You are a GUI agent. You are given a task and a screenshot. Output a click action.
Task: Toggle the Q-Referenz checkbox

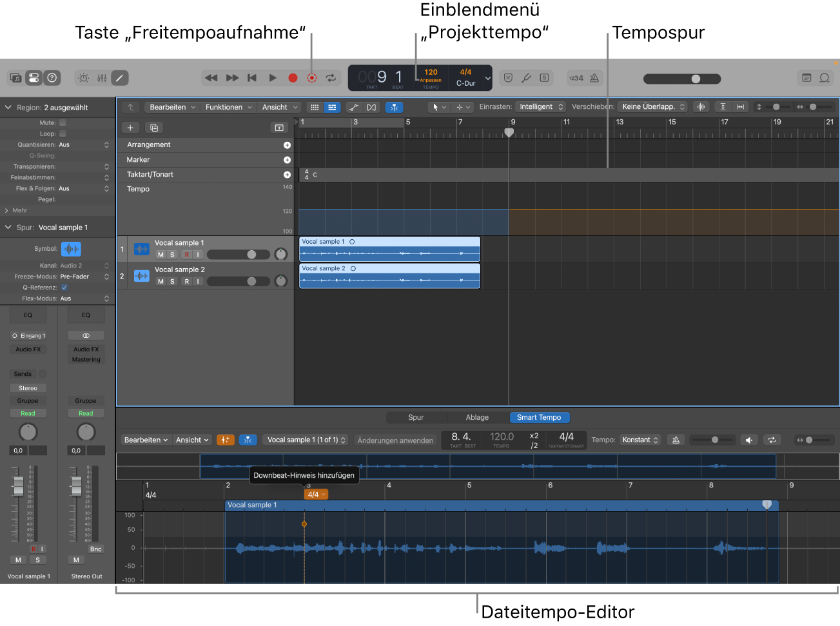[x=64, y=288]
